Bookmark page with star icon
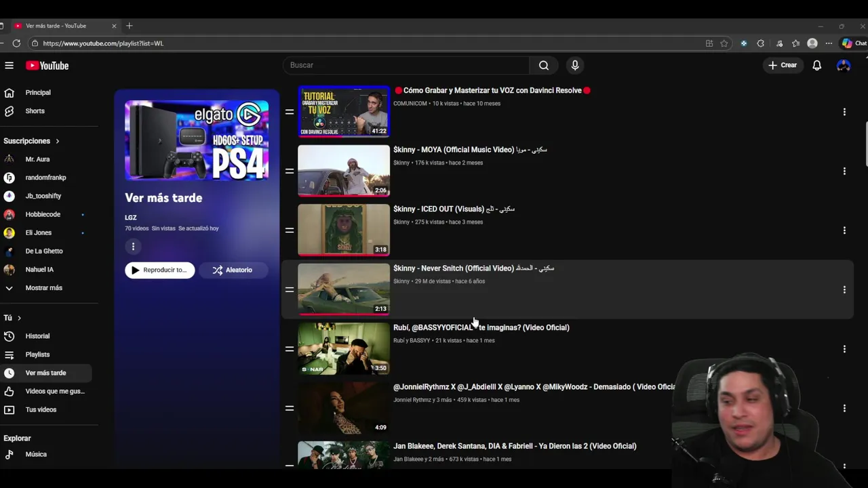This screenshot has width=868, height=488. tap(724, 43)
